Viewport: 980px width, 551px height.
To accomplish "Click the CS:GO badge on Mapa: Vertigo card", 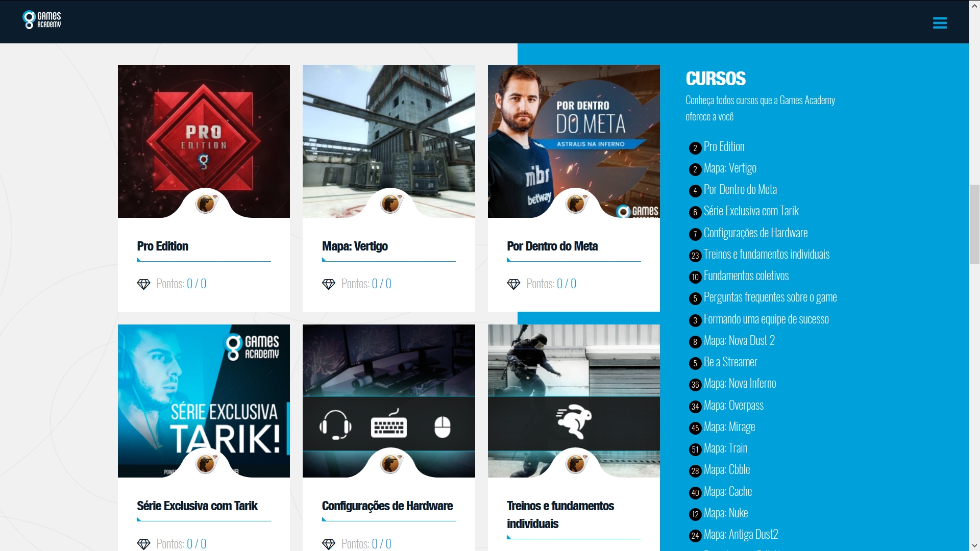I will pyautogui.click(x=391, y=204).
